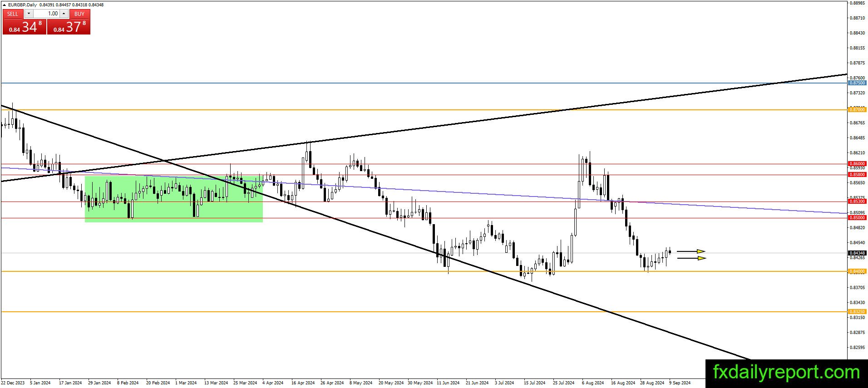Screen dimensions: 868x388
Task: Click the 0.84348 sell price tile
Action: click(x=25, y=27)
